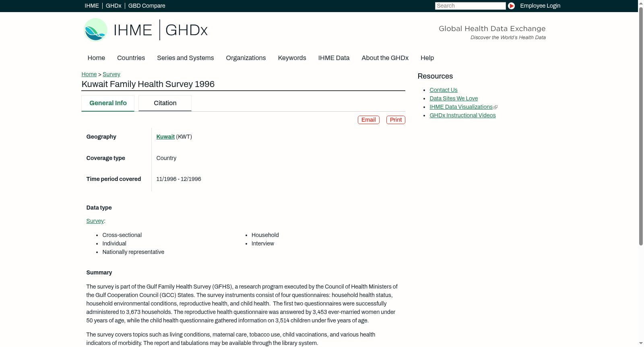Select the General Info tab
644x347 pixels.
click(x=108, y=103)
